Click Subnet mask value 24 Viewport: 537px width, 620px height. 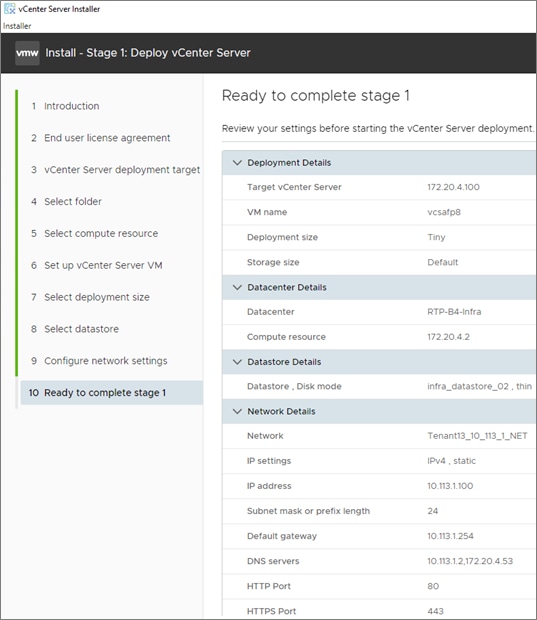coord(433,511)
